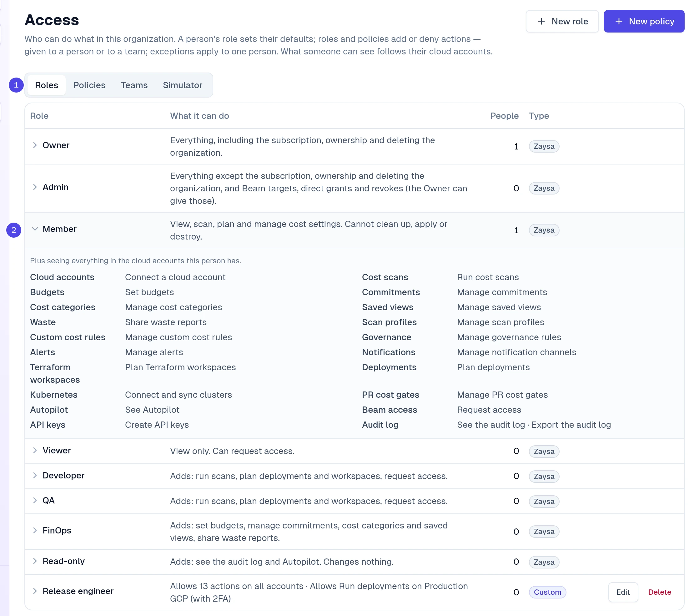The height and width of the screenshot is (616, 694).
Task: Switch to the Simulator tab
Action: tap(182, 85)
